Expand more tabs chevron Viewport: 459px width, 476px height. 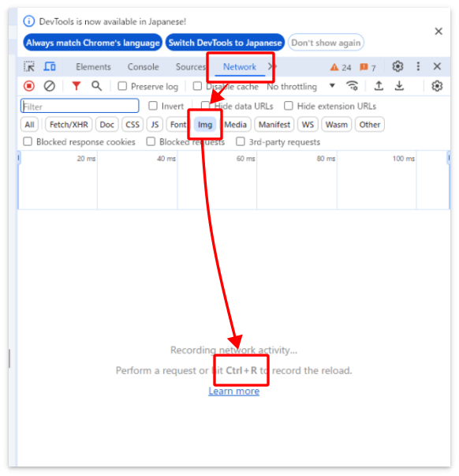271,66
